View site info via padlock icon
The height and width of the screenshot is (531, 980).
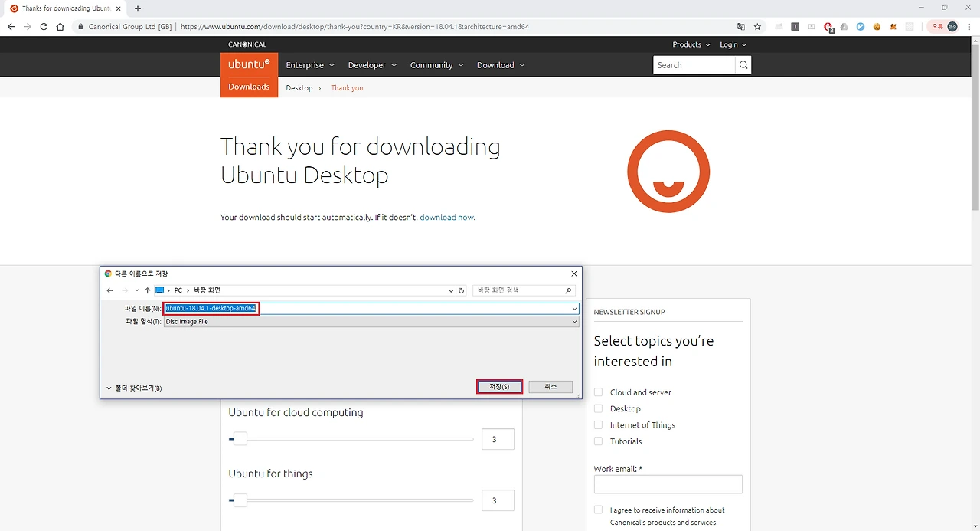[80, 26]
